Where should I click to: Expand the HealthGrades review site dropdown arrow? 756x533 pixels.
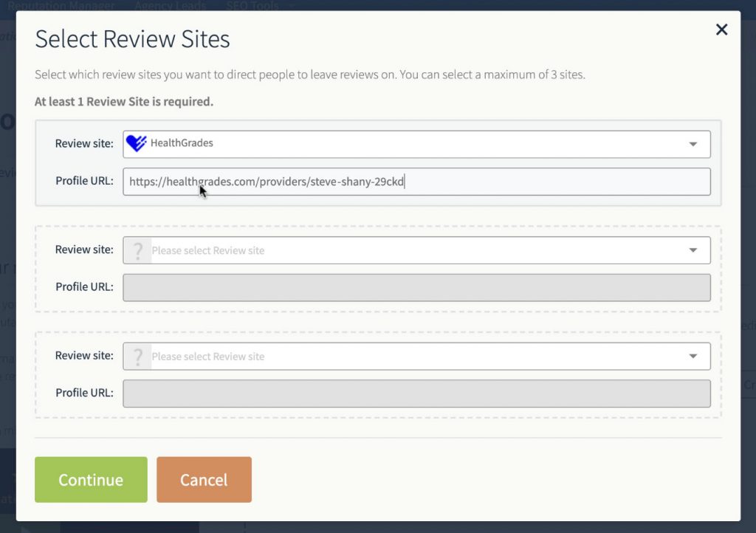click(693, 144)
